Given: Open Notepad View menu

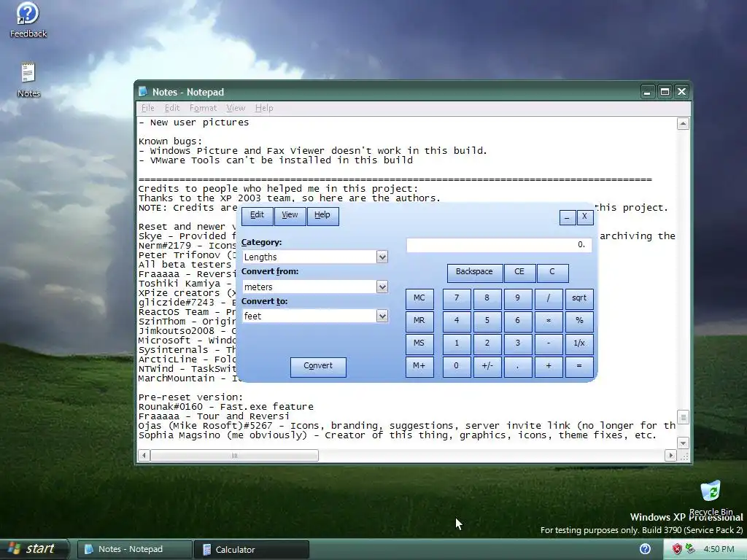Looking at the screenshot, I should [x=236, y=108].
